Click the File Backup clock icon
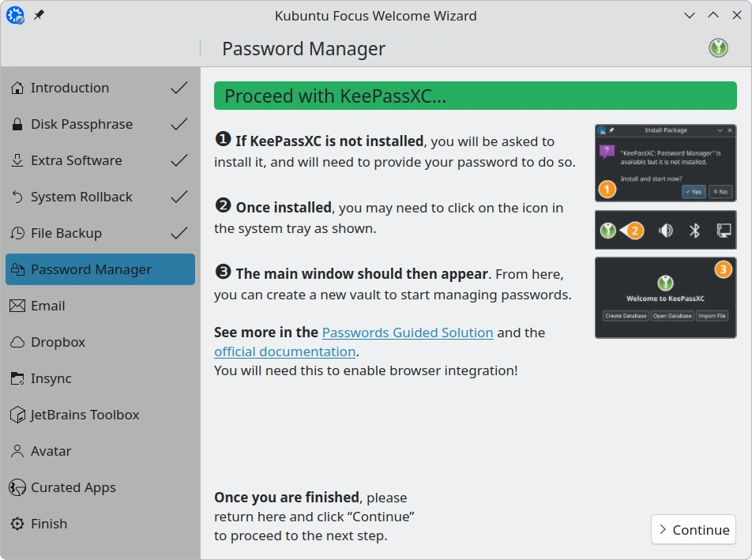 pos(17,234)
